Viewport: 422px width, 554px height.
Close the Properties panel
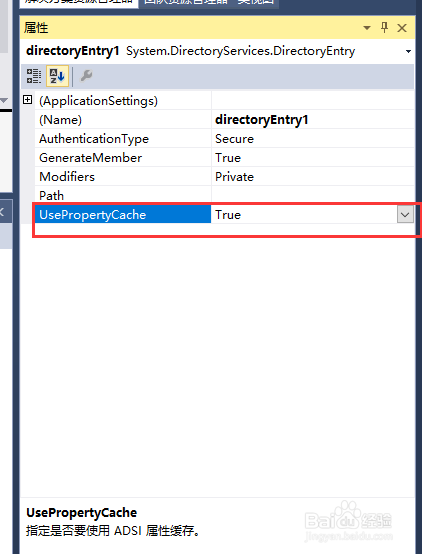(x=402, y=28)
